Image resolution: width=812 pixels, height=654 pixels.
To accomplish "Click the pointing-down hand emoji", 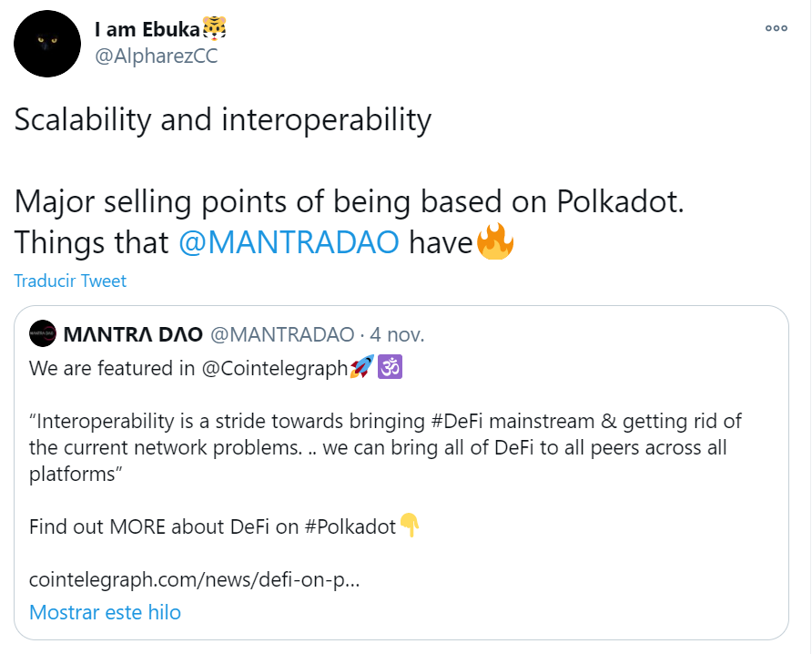I will (410, 526).
